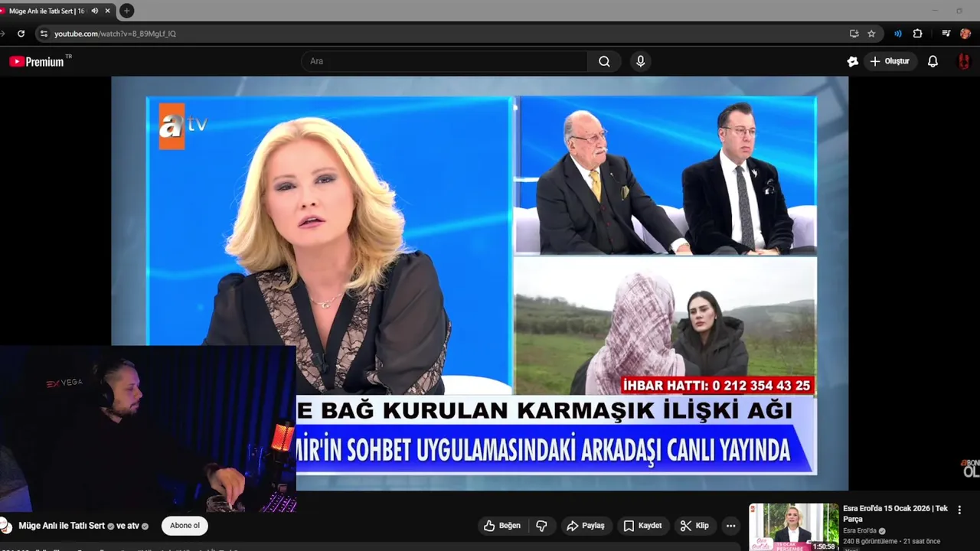Image resolution: width=980 pixels, height=551 pixels.
Task: Open the YouTube notifications bell
Action: pyautogui.click(x=933, y=61)
